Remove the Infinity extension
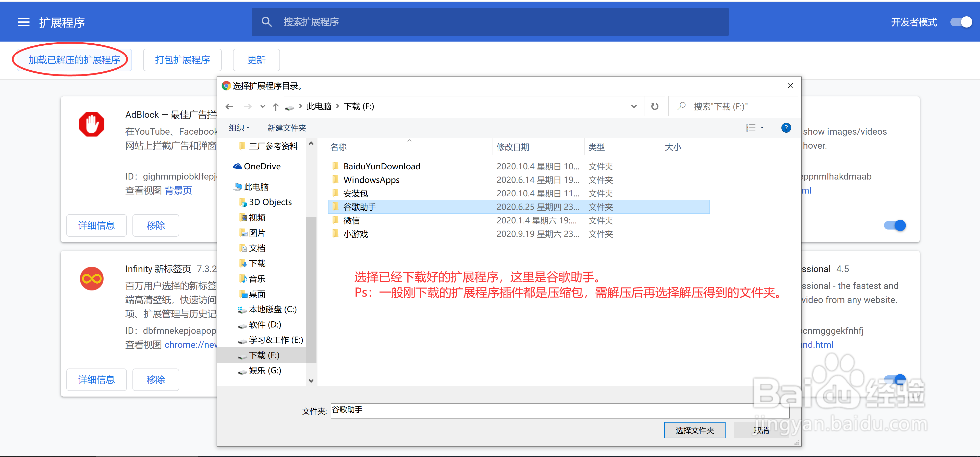The image size is (980, 457). [x=156, y=380]
